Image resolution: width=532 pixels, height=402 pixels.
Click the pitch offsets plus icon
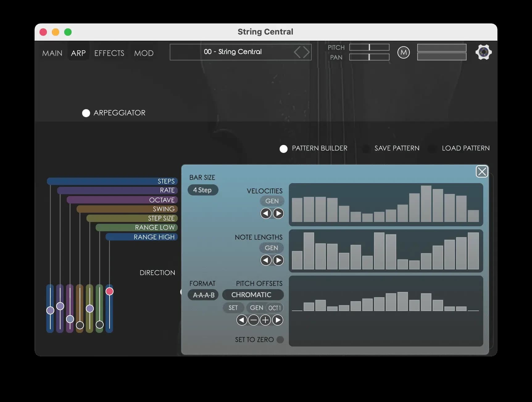pyautogui.click(x=265, y=320)
